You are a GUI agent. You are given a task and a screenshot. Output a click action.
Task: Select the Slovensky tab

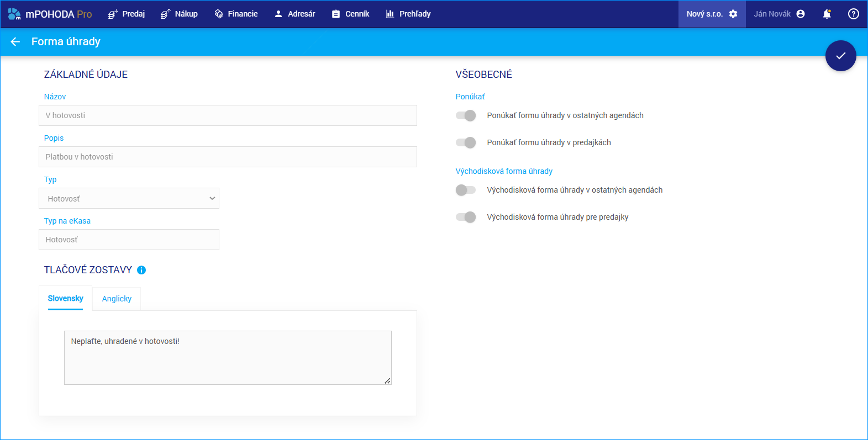pyautogui.click(x=65, y=298)
